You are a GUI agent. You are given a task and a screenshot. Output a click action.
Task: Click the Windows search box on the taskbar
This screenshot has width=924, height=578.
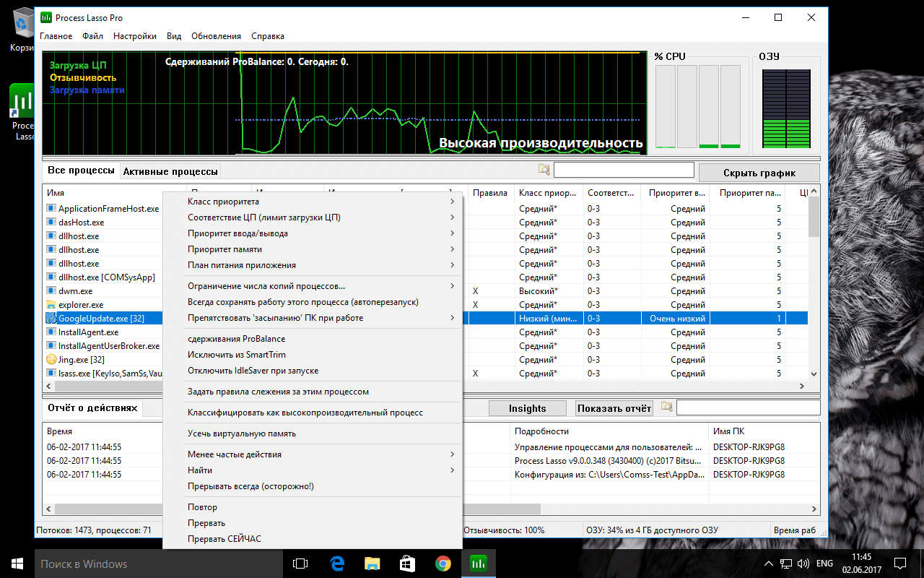(x=159, y=564)
